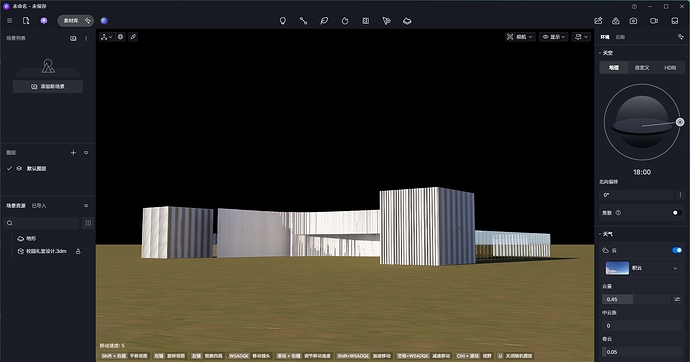Collapse the 图层 layers panel
690x362 pixels.
click(86, 153)
